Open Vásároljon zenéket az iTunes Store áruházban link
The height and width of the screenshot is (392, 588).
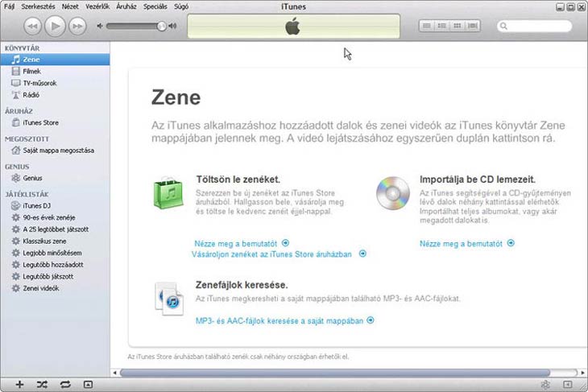click(271, 254)
